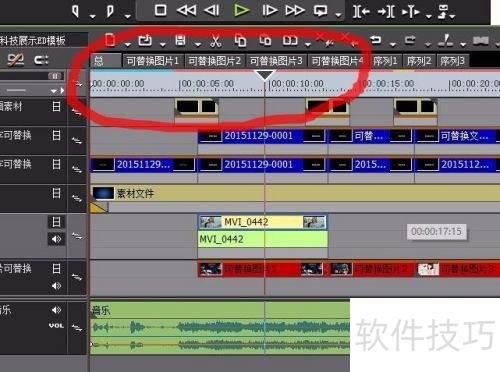Open the Undo history dropdown arrow
This screenshot has height=372, width=500.
[x=393, y=44]
